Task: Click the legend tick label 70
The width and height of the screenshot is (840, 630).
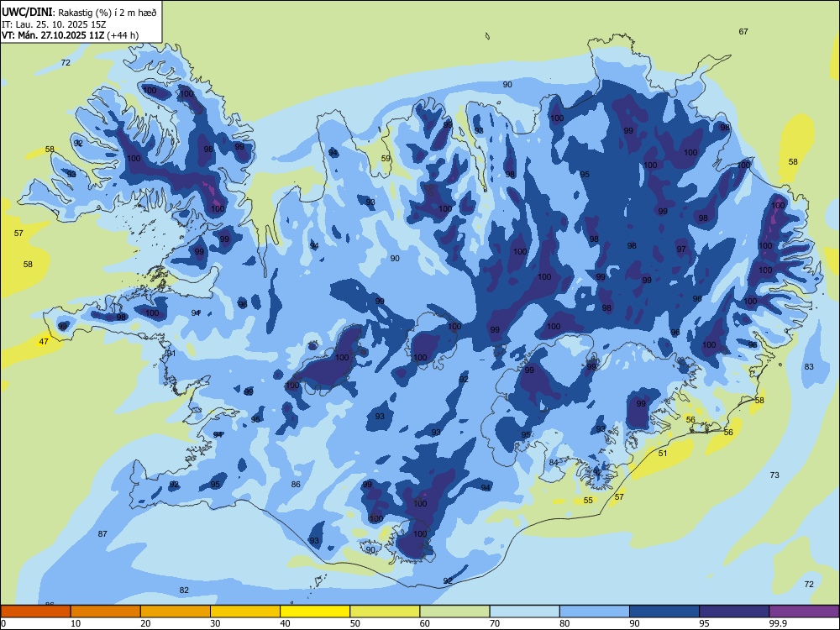Action: point(495,623)
